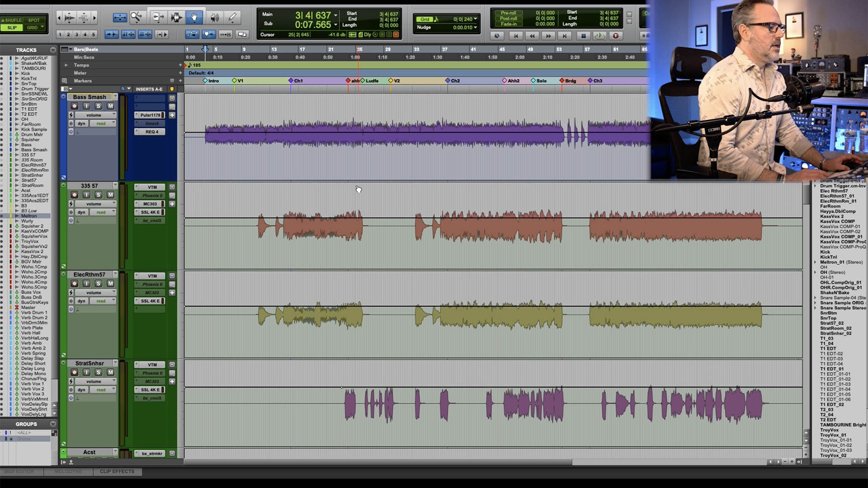Screen dimensions: 868x488
Task: Select the Grabber hand tool
Action: point(194,18)
